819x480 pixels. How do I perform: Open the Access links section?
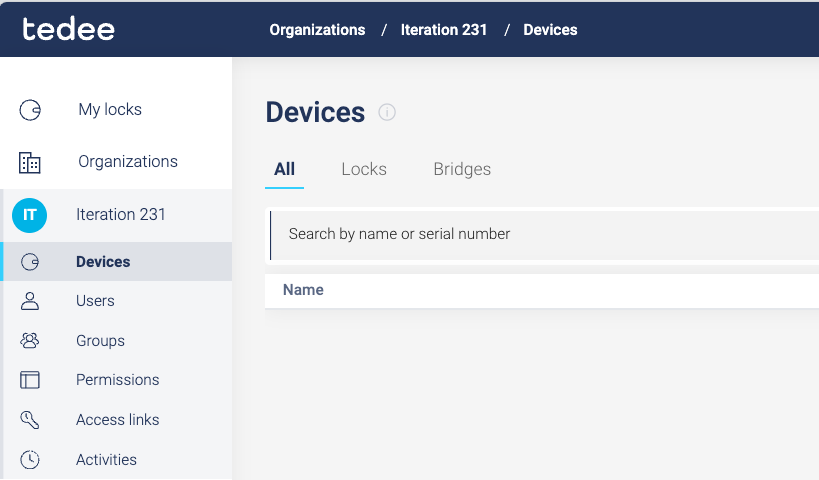pos(118,419)
